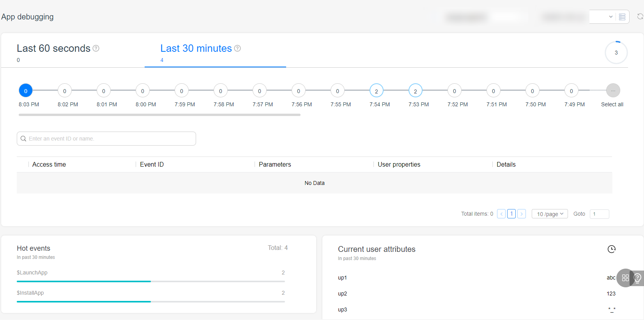644x320 pixels.
Task: Click the horizontal timeline scrollbar
Action: [x=159, y=115]
